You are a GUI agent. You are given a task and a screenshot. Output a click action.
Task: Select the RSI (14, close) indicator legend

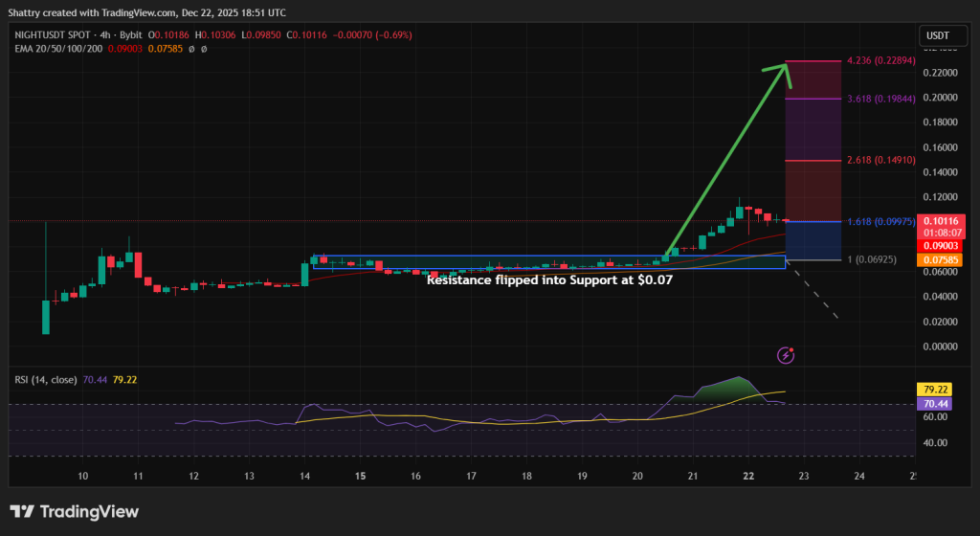click(47, 379)
